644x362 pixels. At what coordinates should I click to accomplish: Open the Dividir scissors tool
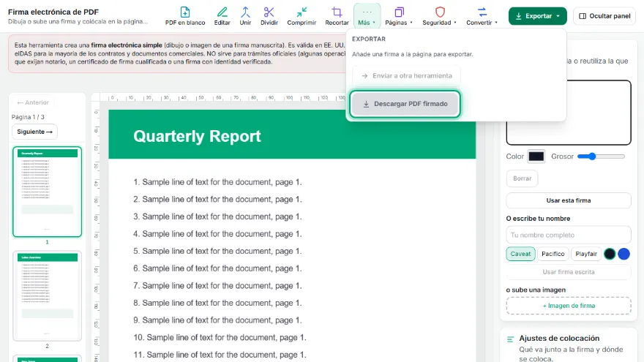pyautogui.click(x=269, y=16)
